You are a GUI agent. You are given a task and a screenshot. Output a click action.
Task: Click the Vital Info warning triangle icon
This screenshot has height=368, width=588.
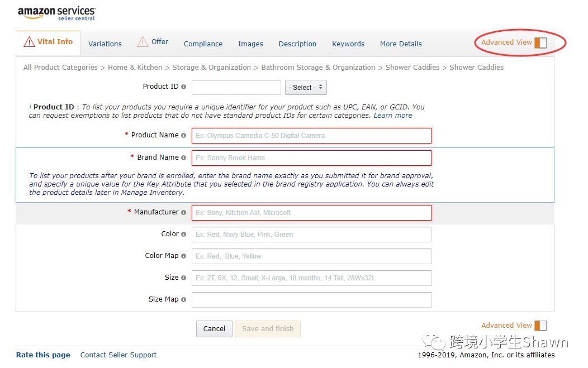pyautogui.click(x=29, y=41)
